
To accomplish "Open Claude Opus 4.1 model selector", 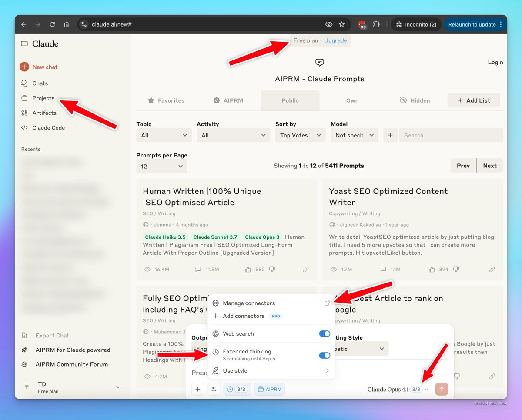I will point(398,389).
